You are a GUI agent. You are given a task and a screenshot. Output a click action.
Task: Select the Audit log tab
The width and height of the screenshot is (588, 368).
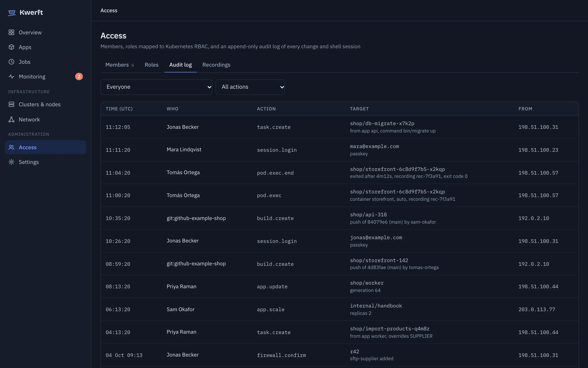(180, 65)
